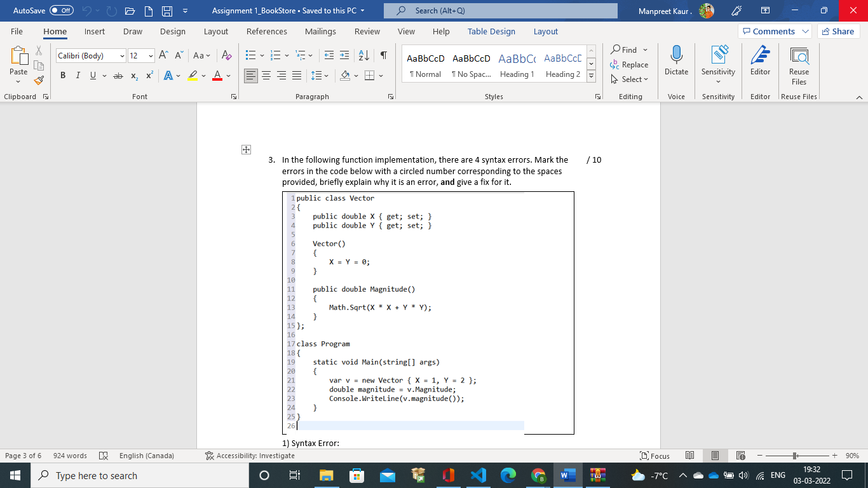Toggle the AutoSave switch
868x488 pixels.
click(61, 11)
